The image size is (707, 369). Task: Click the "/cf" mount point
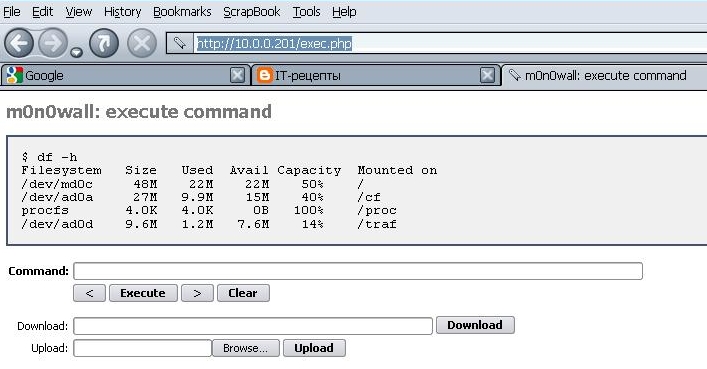pos(369,197)
